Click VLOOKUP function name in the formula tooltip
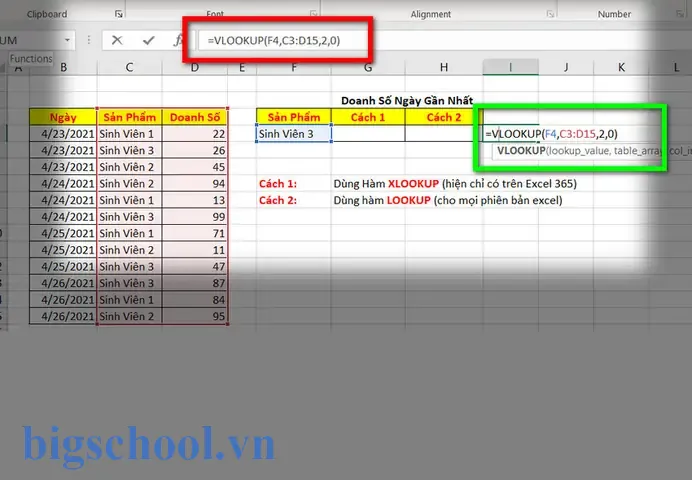This screenshot has height=480, width=692. [521, 150]
